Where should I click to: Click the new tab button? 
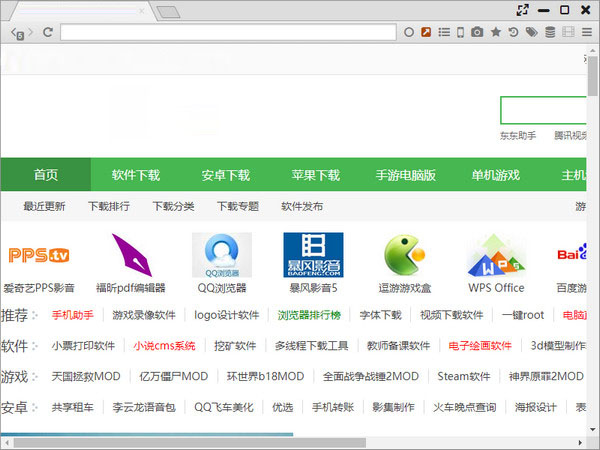[x=168, y=12]
